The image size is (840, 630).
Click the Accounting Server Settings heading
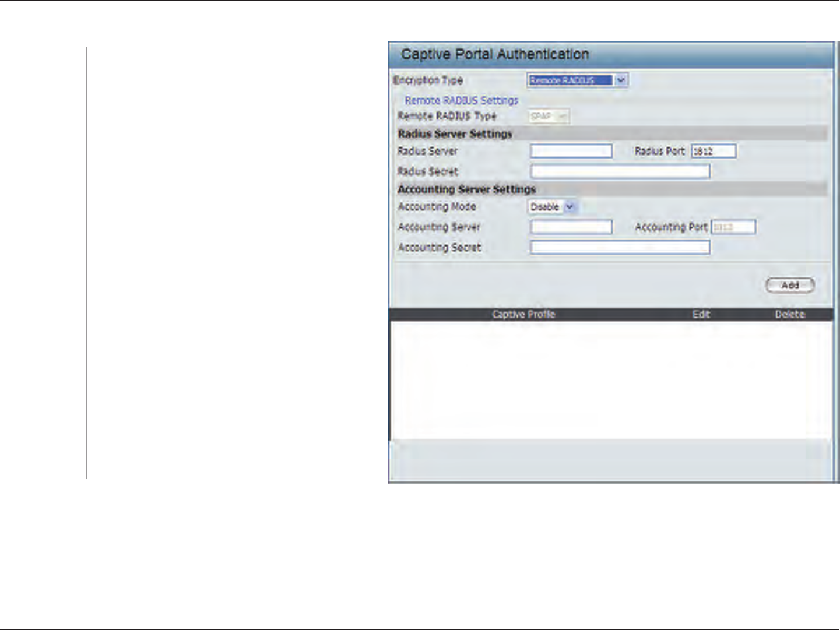[466, 189]
